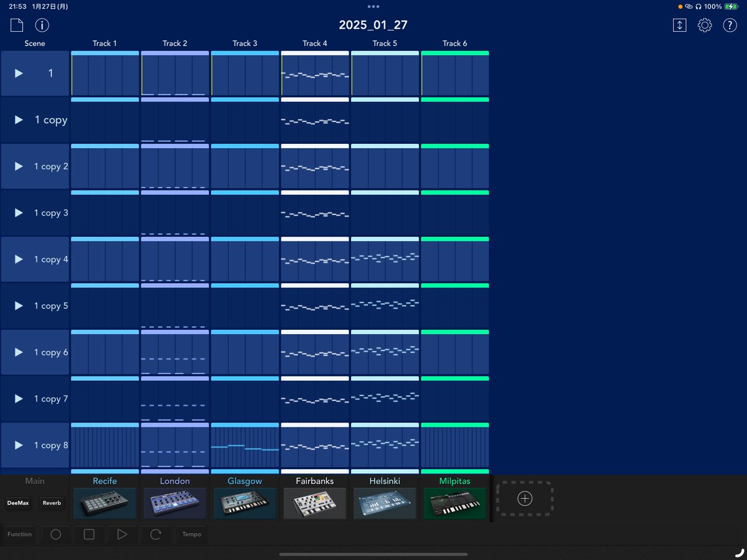Image resolution: width=747 pixels, height=560 pixels.
Task: Open the Reverb effect button
Action: tap(52, 503)
